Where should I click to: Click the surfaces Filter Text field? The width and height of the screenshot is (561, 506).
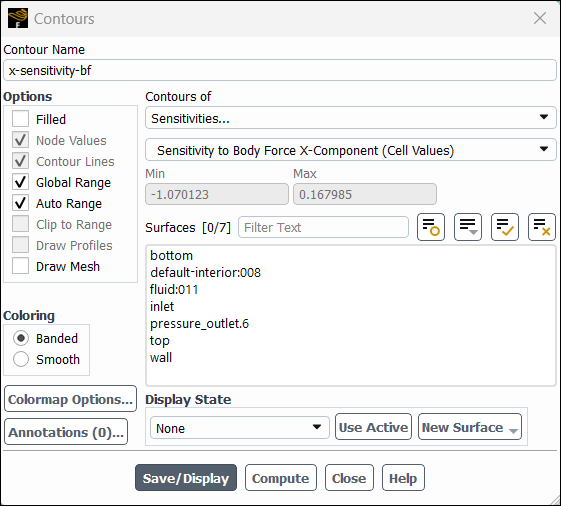pos(323,227)
